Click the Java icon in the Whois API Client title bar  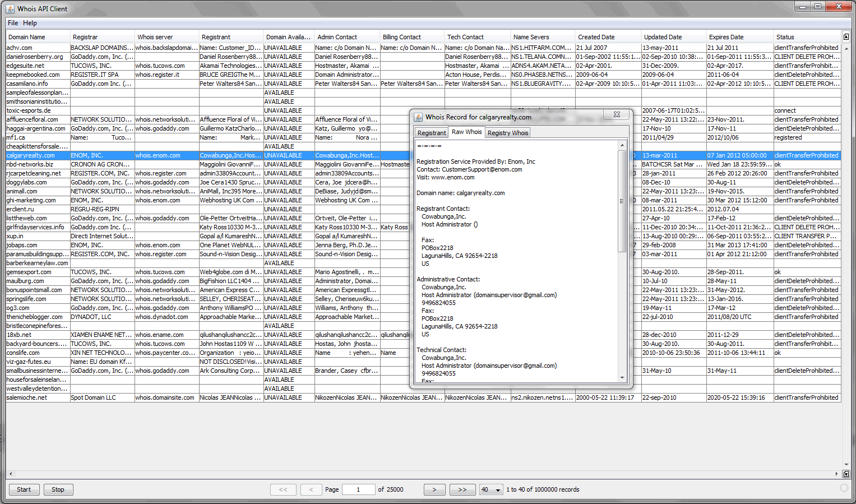pos(10,8)
